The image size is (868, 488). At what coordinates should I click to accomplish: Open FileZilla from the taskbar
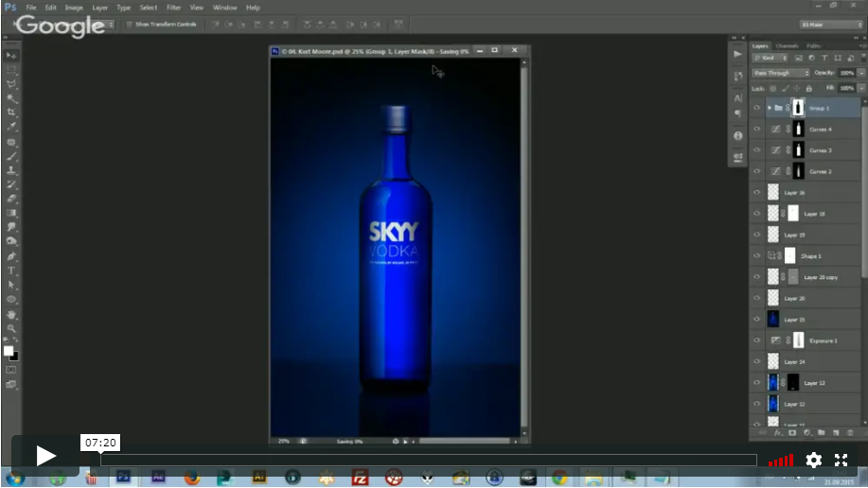[x=360, y=477]
